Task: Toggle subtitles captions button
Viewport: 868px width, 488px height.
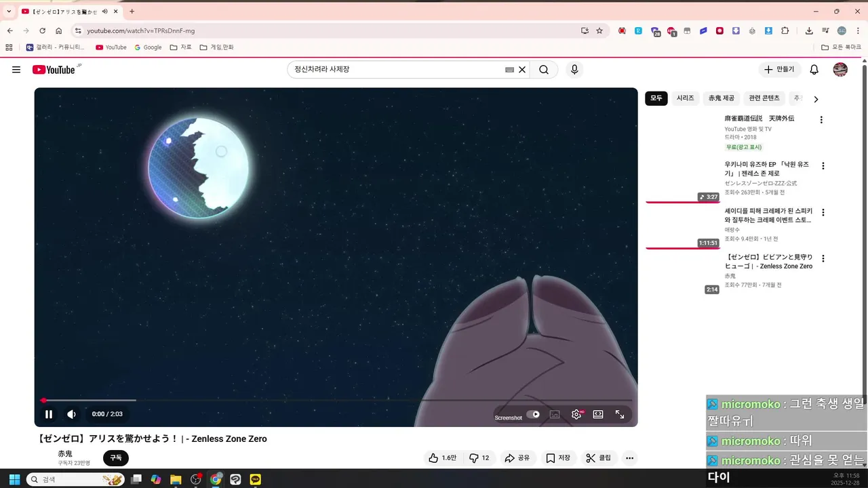Action: point(555,414)
